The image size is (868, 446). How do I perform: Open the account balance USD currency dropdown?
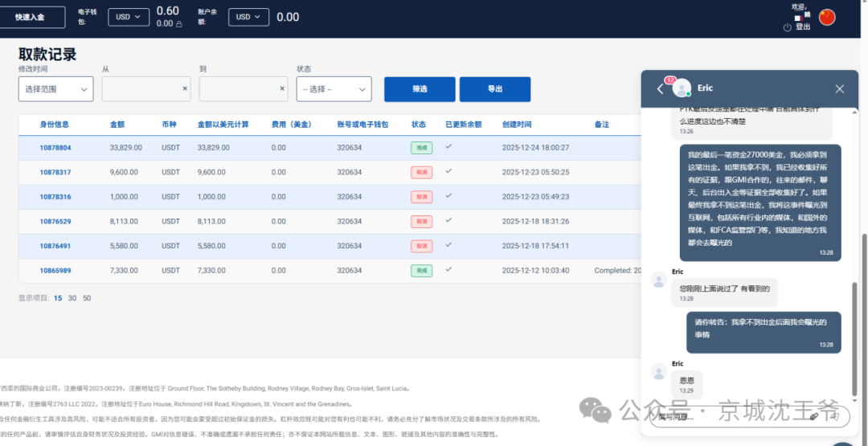click(248, 17)
